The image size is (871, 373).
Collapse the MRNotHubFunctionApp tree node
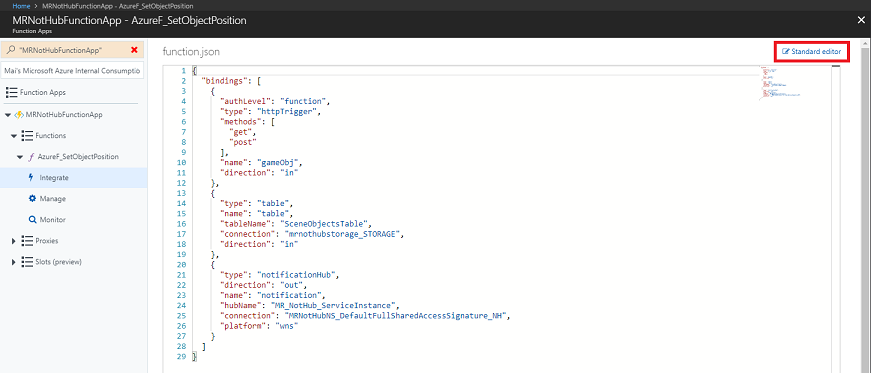pos(7,115)
